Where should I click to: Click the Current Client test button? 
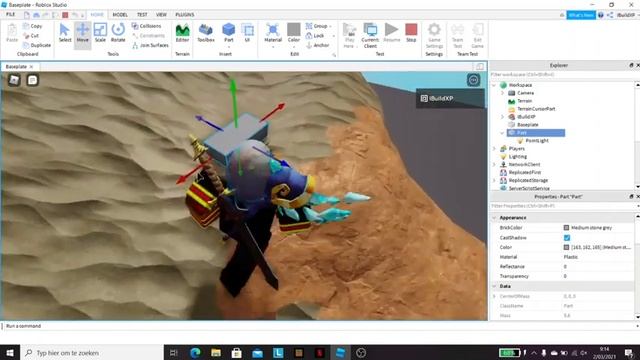pyautogui.click(x=370, y=36)
